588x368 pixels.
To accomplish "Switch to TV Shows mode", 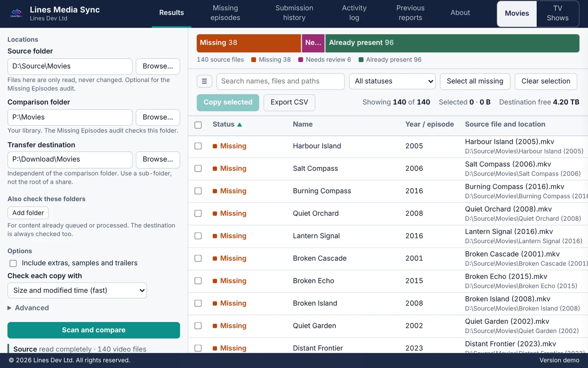I will tap(557, 13).
